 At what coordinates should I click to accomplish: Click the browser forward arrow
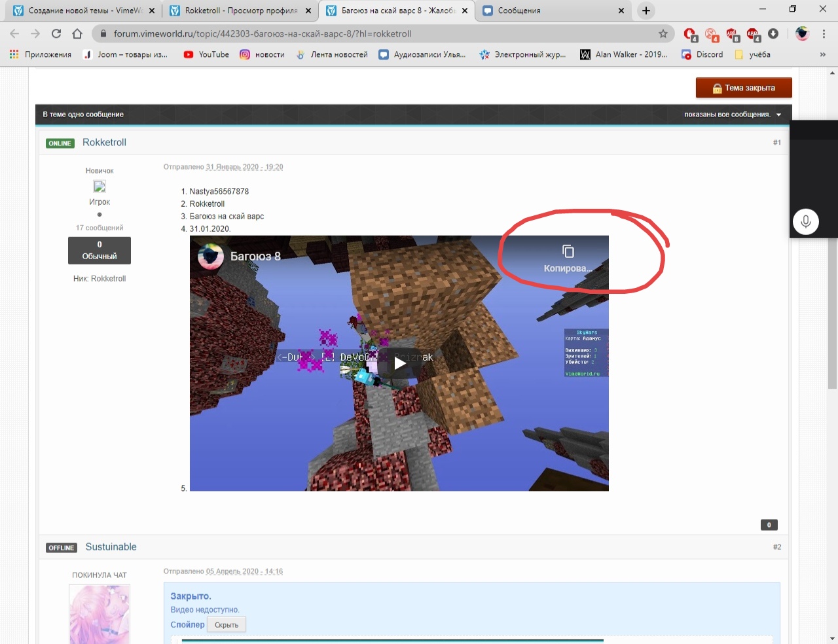[35, 33]
